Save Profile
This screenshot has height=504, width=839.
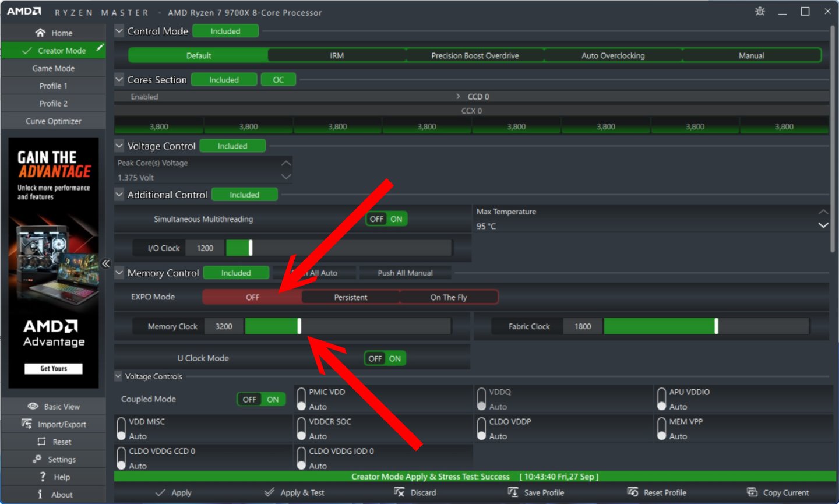click(x=536, y=492)
